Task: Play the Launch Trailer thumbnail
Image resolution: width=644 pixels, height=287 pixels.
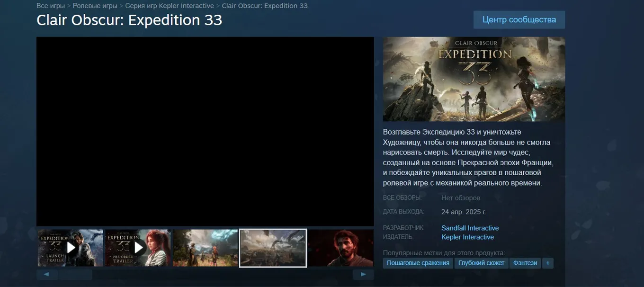Action: 71,248
